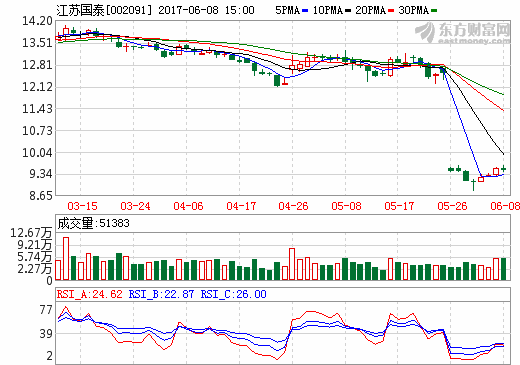The width and height of the screenshot is (520, 365).
Task: Click the 10.73 price axis label
Action: (37, 131)
